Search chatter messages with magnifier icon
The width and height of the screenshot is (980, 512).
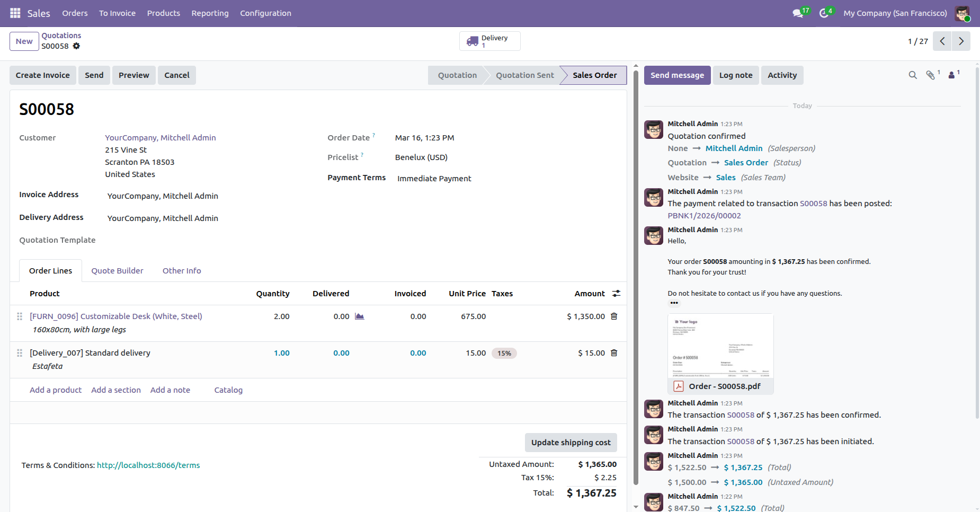tap(912, 75)
